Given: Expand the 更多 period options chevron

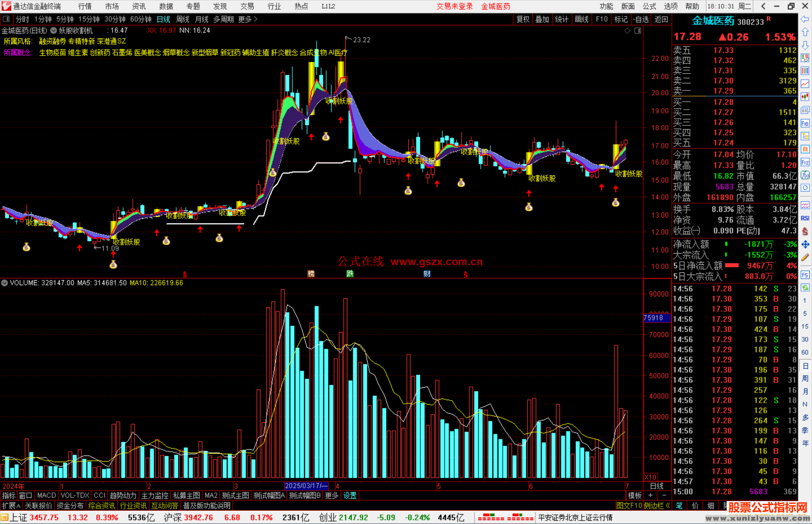Looking at the screenshot, I should point(256,19).
